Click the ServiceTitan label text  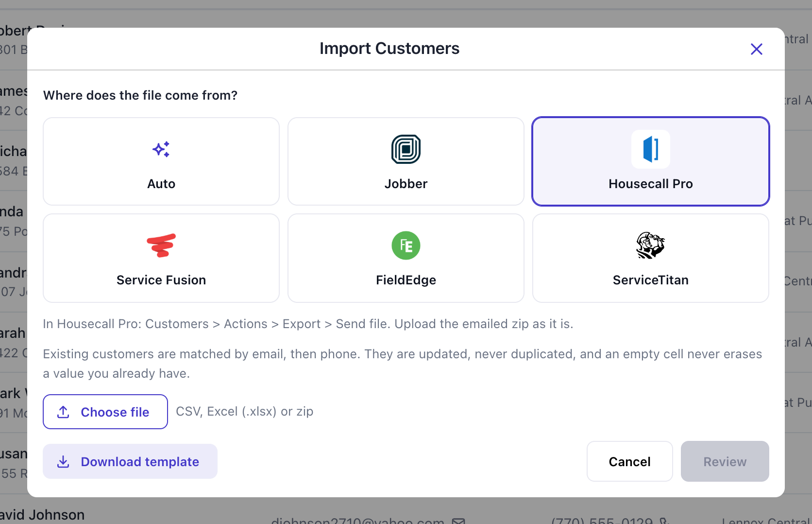point(651,280)
